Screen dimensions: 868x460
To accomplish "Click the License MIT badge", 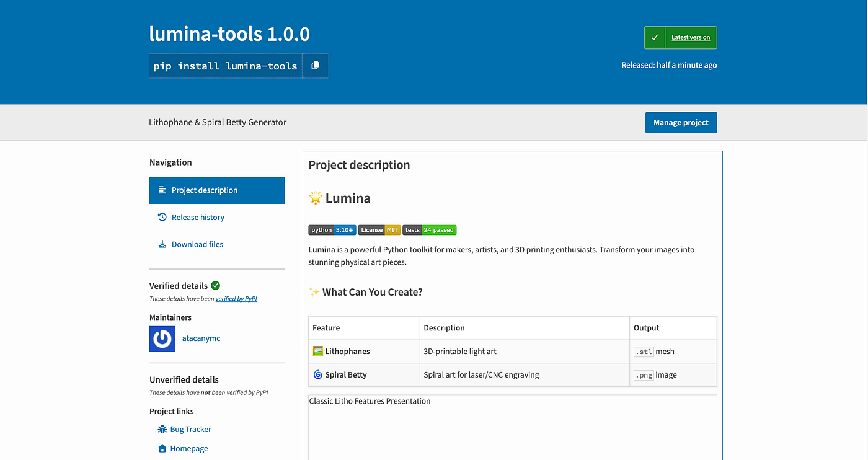I will (x=379, y=230).
